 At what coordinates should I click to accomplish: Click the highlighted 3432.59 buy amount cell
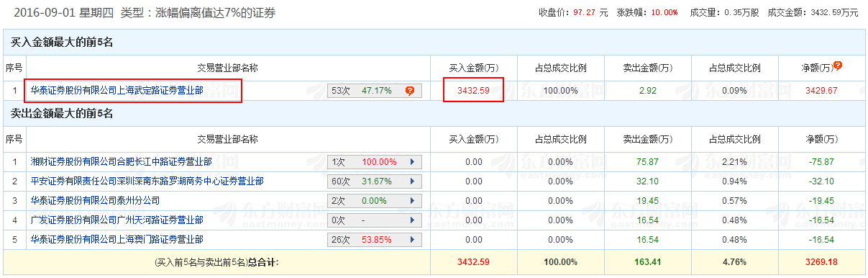(x=473, y=91)
